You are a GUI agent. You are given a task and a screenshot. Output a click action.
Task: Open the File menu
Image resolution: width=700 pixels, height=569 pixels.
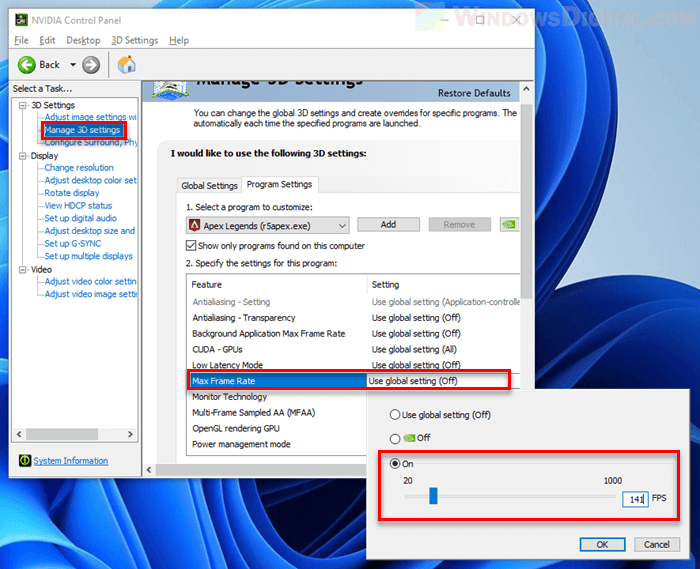tap(21, 40)
